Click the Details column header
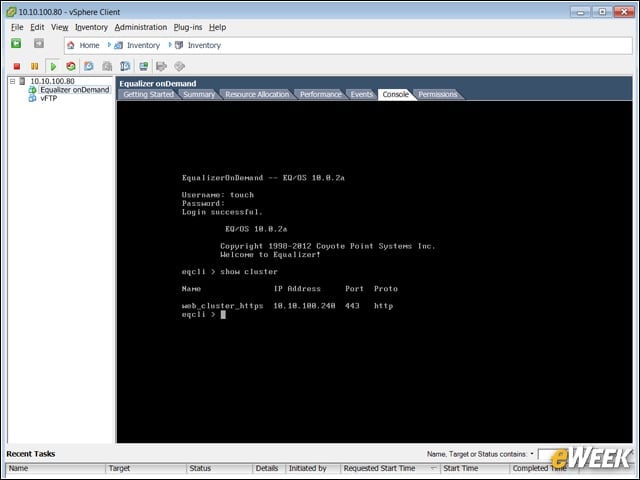The image size is (640, 480). click(x=269, y=468)
